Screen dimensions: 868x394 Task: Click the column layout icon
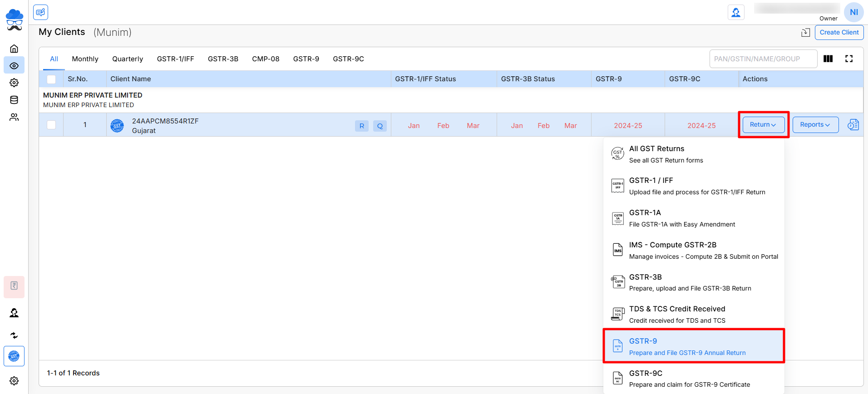pyautogui.click(x=828, y=59)
